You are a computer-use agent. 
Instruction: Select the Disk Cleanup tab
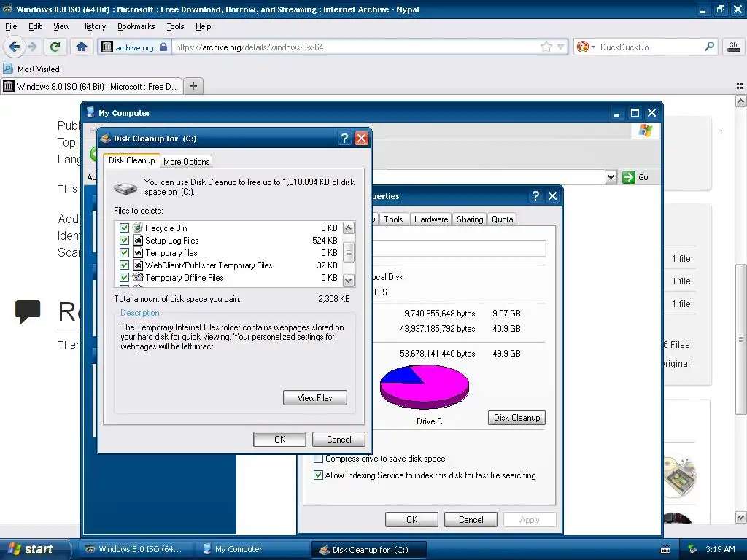(131, 160)
